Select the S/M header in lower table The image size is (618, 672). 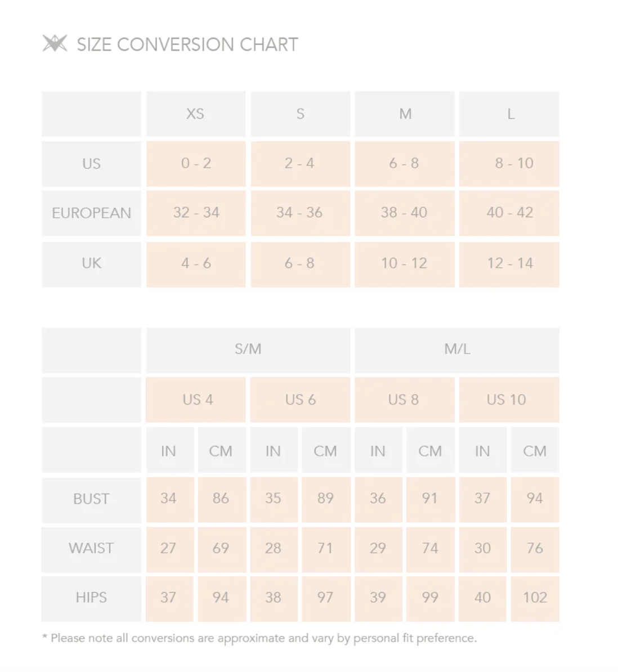[248, 350]
